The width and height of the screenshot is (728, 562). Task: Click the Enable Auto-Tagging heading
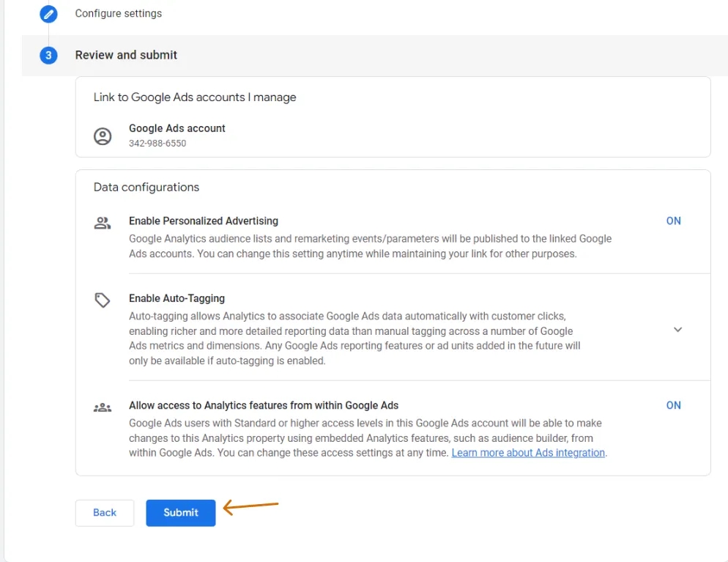(x=177, y=298)
